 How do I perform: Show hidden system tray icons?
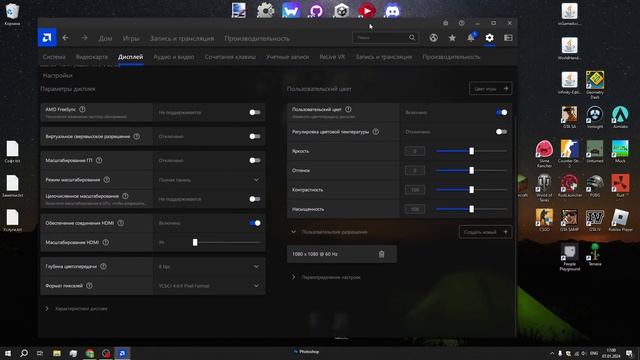[552, 353]
